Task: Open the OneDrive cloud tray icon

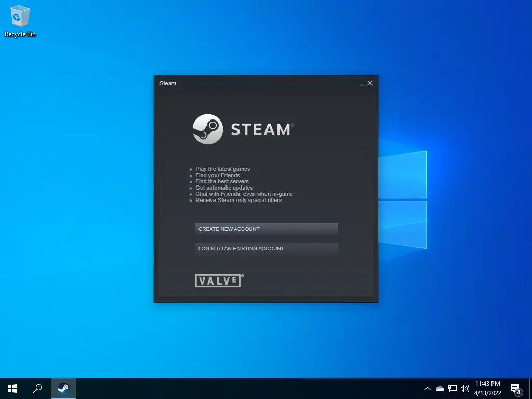Action: click(x=440, y=389)
